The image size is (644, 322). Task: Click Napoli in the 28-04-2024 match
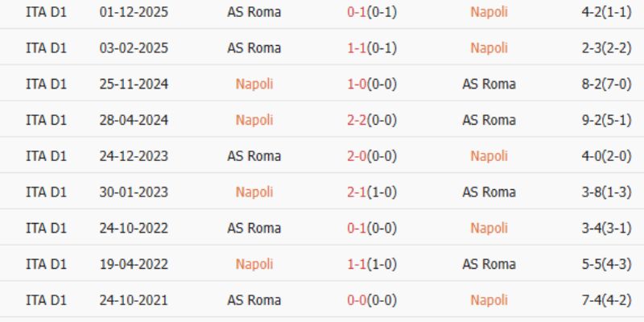[x=254, y=120]
